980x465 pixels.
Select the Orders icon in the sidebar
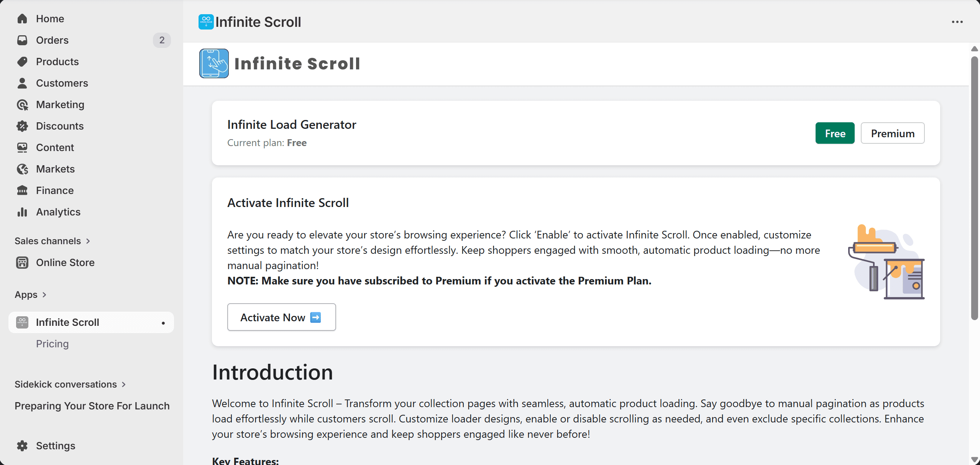click(x=22, y=40)
